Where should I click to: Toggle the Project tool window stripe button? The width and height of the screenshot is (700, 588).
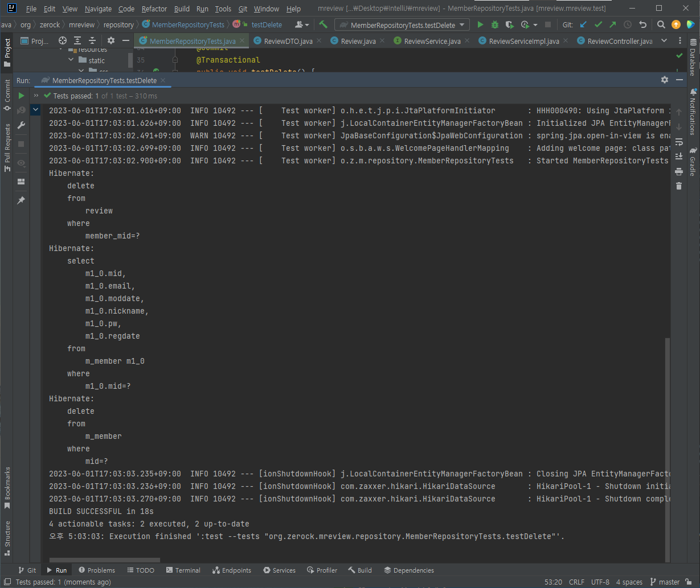pos(7,53)
